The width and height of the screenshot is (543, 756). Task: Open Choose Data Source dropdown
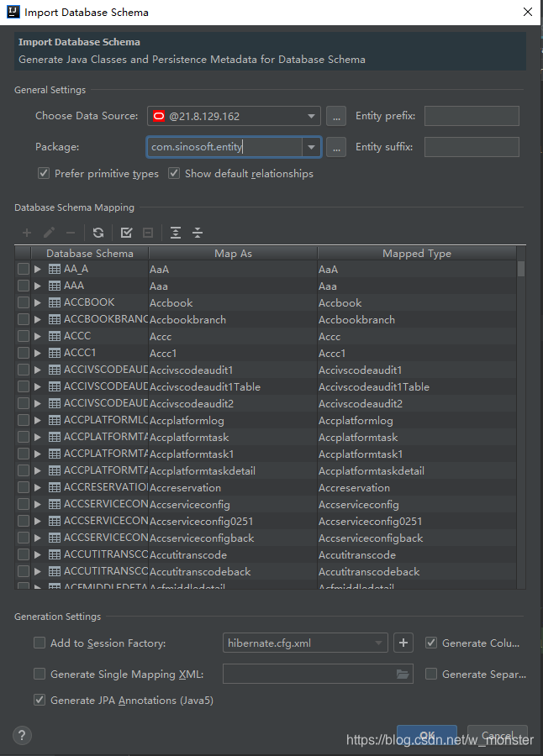click(311, 116)
